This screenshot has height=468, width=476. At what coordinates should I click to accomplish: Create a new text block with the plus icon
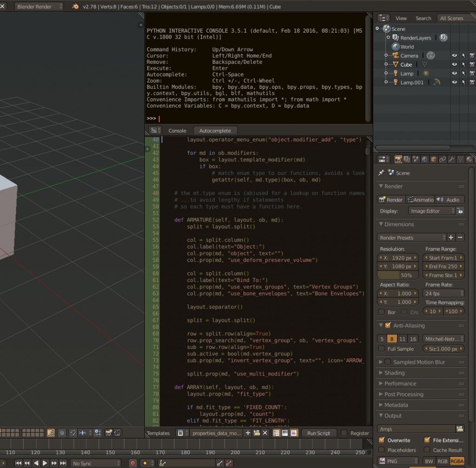pos(248,434)
